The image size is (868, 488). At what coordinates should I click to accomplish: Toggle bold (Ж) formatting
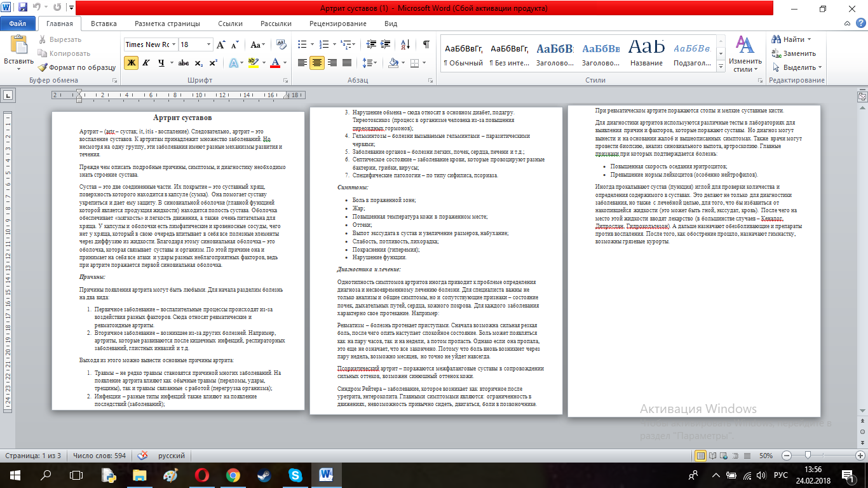(131, 63)
